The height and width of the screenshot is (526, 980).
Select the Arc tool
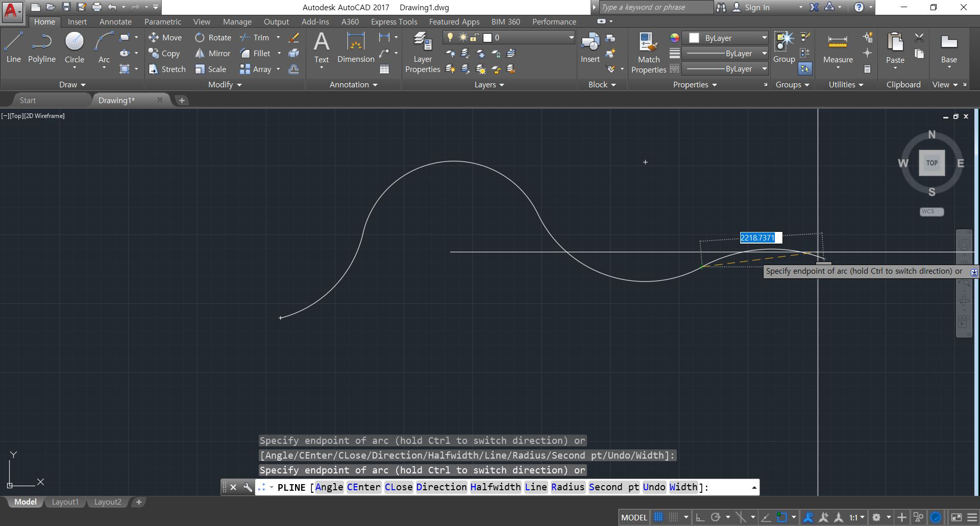104,47
